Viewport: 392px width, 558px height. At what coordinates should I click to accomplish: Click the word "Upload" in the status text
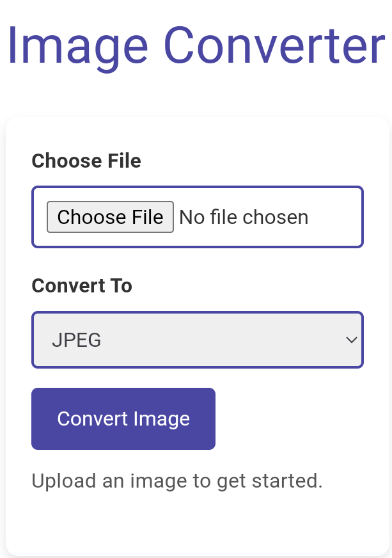[55, 481]
